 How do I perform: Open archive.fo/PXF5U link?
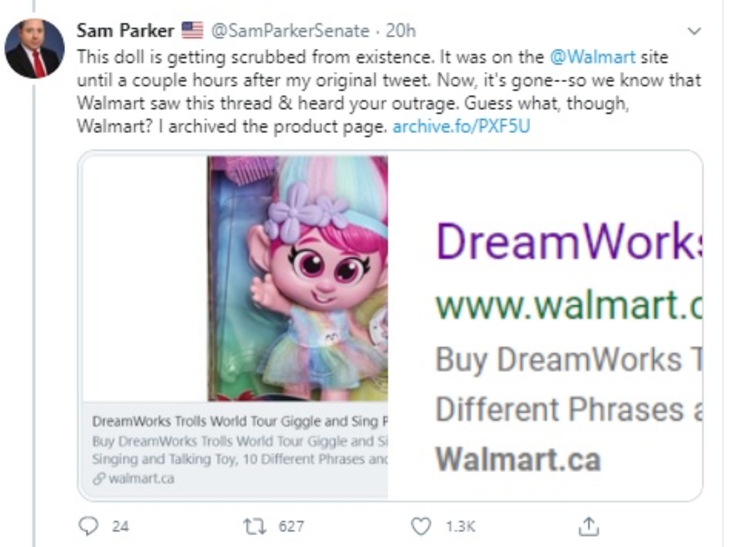[x=461, y=126]
